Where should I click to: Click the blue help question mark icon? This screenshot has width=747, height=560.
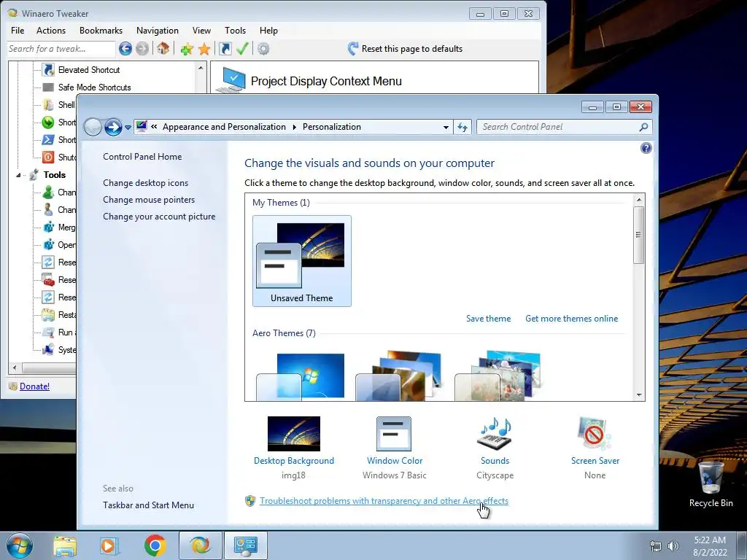tap(646, 148)
